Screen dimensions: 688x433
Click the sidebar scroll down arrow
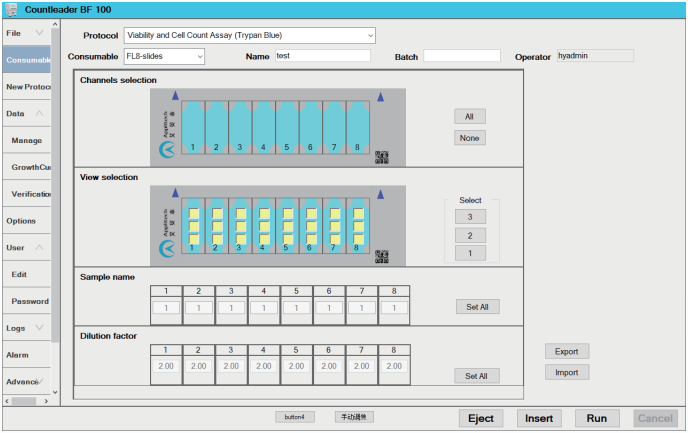[55, 392]
